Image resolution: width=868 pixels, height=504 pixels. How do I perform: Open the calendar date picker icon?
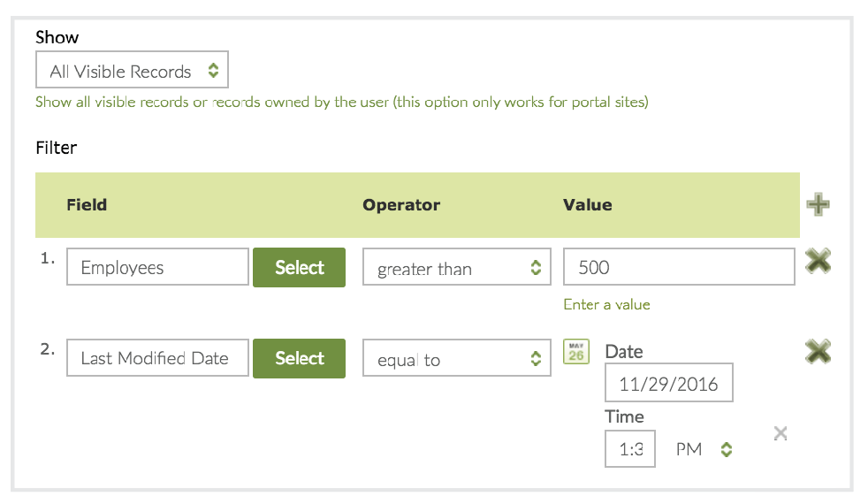576,352
